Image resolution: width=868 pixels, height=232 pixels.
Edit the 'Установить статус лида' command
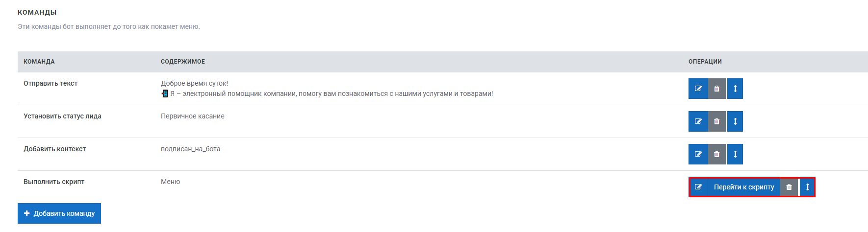[698, 121]
